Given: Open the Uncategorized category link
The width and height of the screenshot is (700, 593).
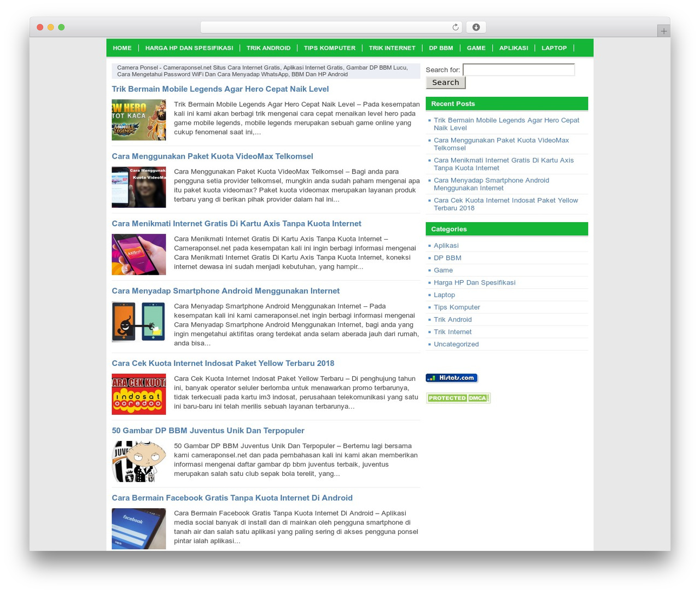Looking at the screenshot, I should click(456, 344).
